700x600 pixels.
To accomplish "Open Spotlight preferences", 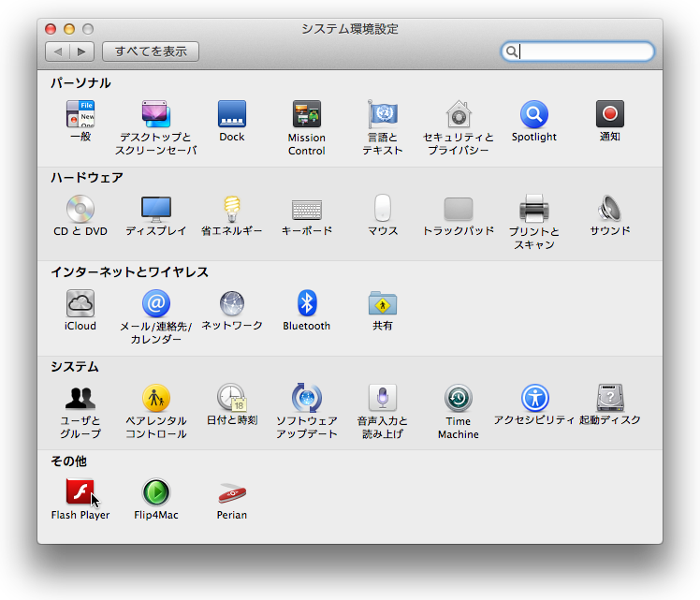I will (533, 115).
